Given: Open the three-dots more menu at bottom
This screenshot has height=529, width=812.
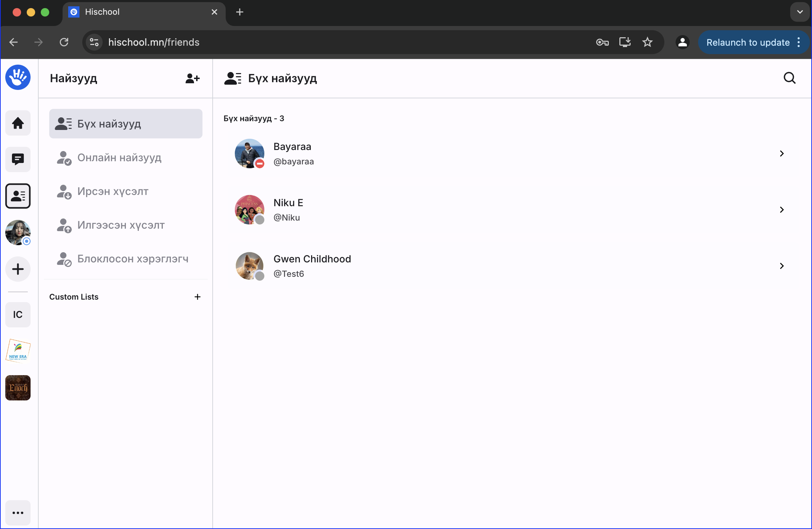Looking at the screenshot, I should tap(18, 513).
